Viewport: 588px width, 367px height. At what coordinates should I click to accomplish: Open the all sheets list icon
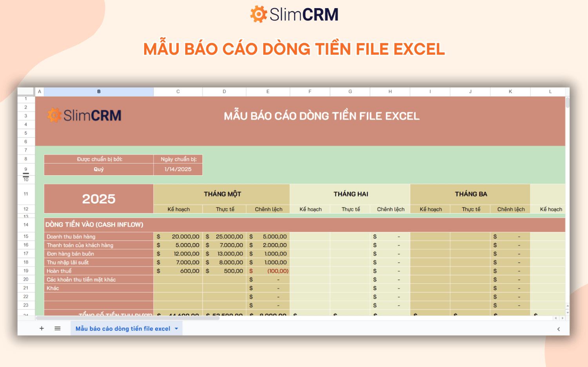pos(57,328)
